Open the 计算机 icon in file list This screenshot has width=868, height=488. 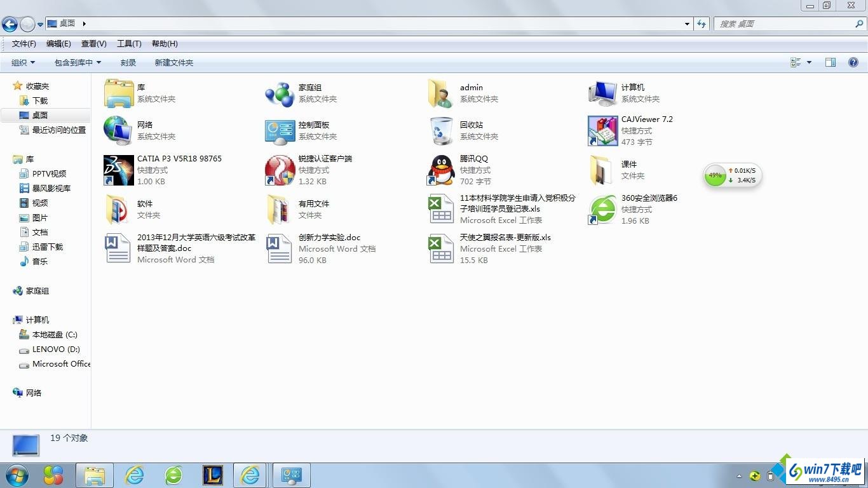602,93
